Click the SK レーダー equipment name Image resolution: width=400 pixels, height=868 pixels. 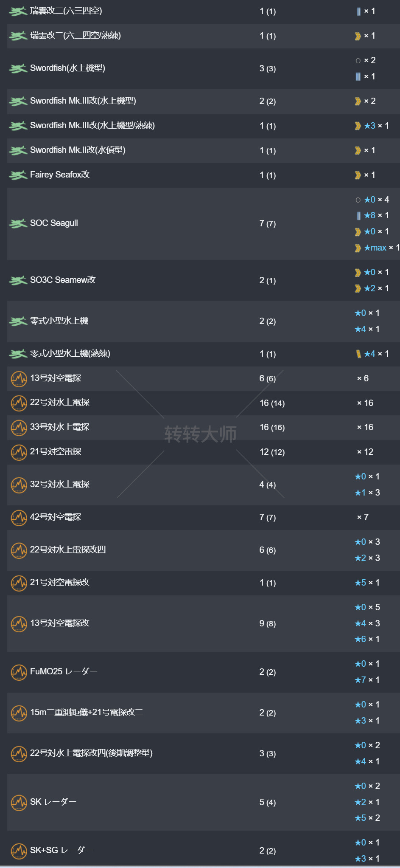[53, 802]
